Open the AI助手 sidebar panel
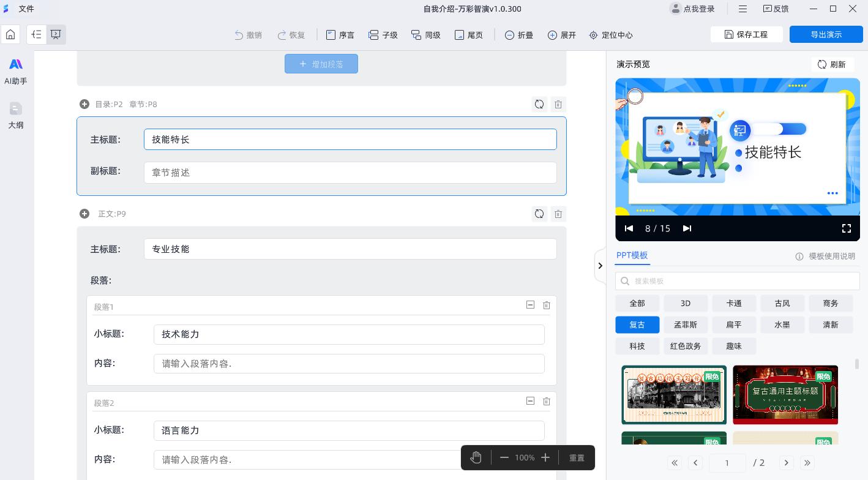The image size is (868, 480). [16, 71]
